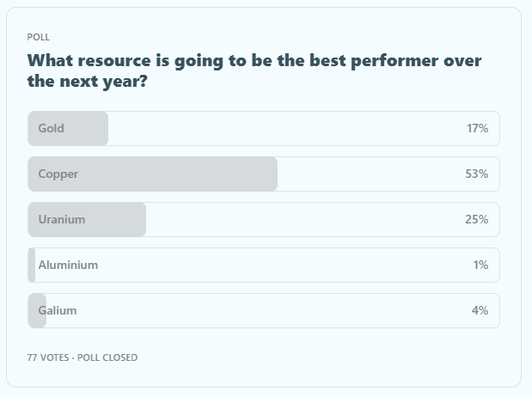Choose the Copper poll option label
Screen dimensions: 532x397
(58, 174)
